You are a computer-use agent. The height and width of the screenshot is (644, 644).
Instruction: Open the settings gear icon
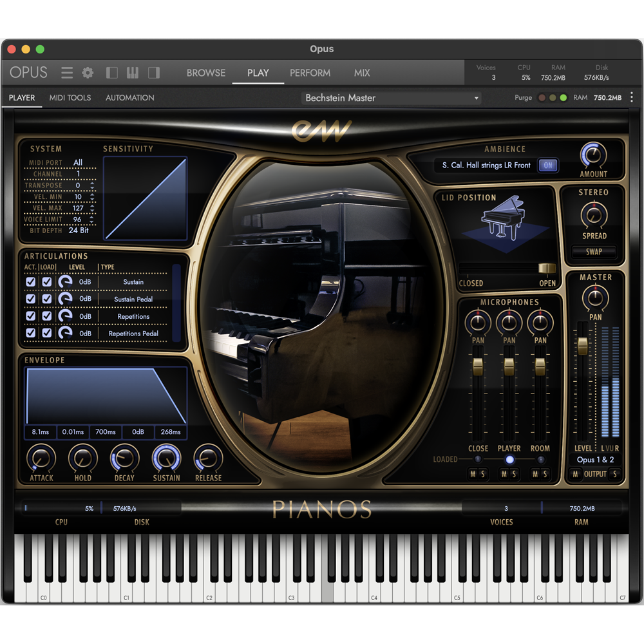coord(88,73)
